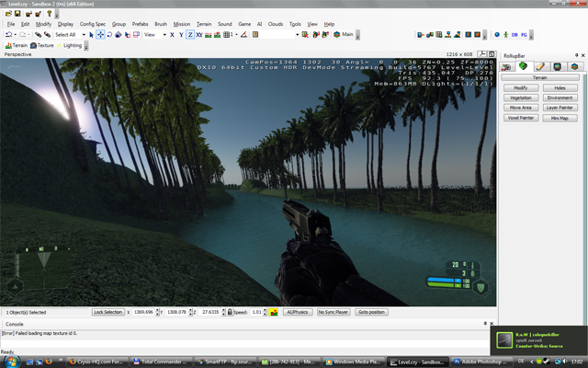Viewport: 588px width, 368px height.
Task: Collapse the Terrain rollup header
Action: click(x=540, y=77)
